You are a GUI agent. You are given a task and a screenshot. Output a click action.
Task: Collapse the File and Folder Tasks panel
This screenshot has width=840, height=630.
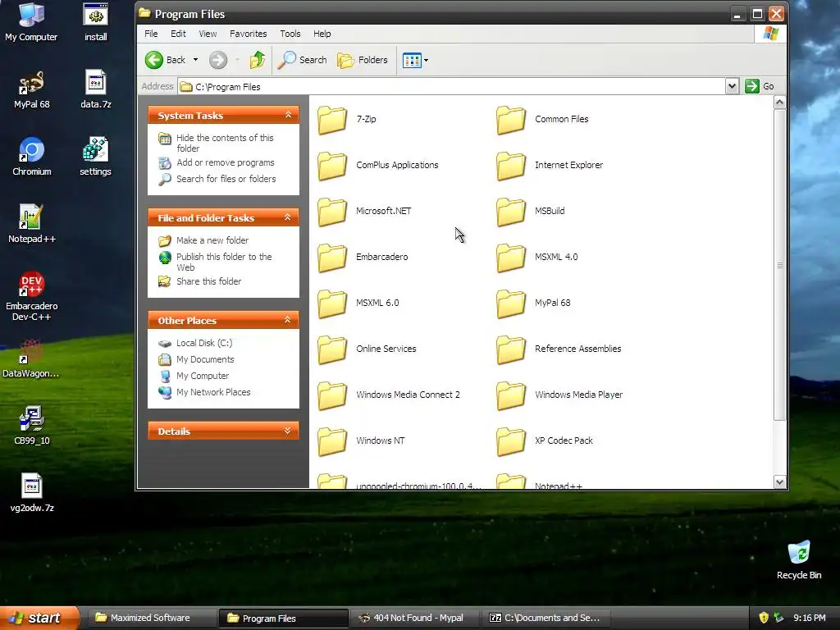point(288,217)
